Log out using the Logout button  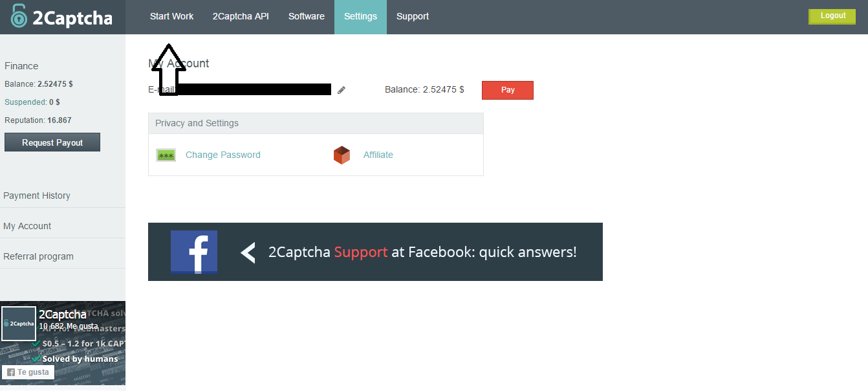click(833, 16)
